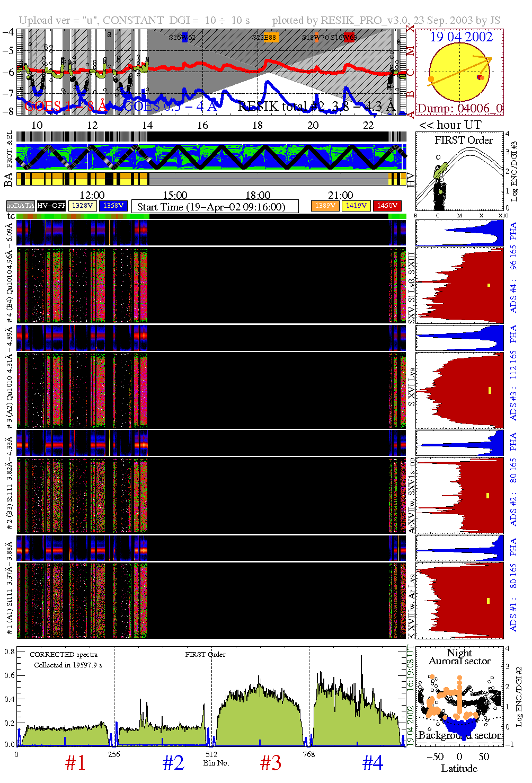Select the yellow 1419V voltage swatch
This screenshot has height=783, width=532.
(356, 206)
